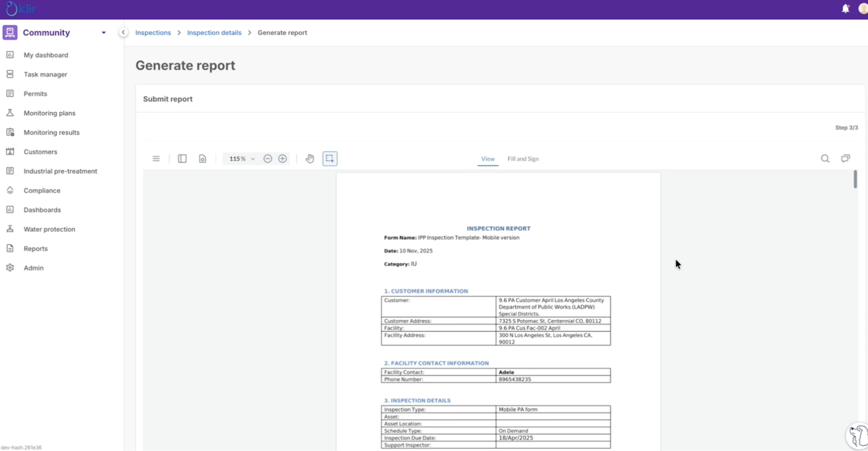The image size is (868, 451).
Task: Open search in the PDF viewer
Action: (x=825, y=159)
